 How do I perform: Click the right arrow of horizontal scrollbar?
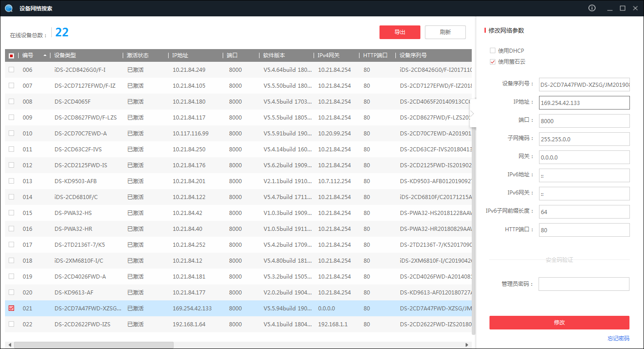466,345
